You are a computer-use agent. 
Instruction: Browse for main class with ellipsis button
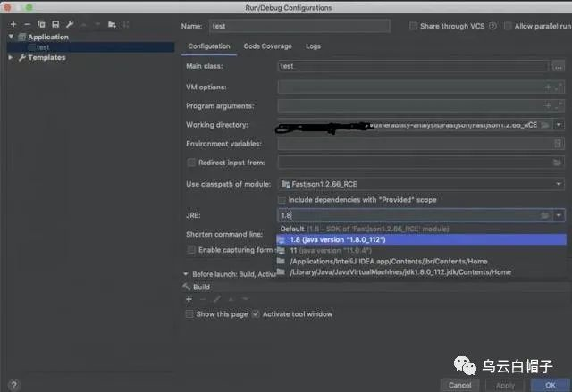(x=558, y=66)
